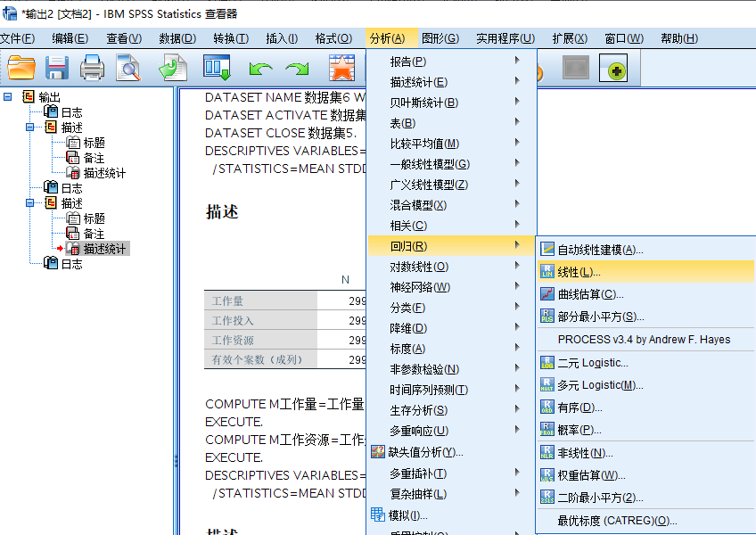The height and width of the screenshot is (535, 756).
Task: Expand 复杂抽样(L) submenu
Action: [452, 494]
